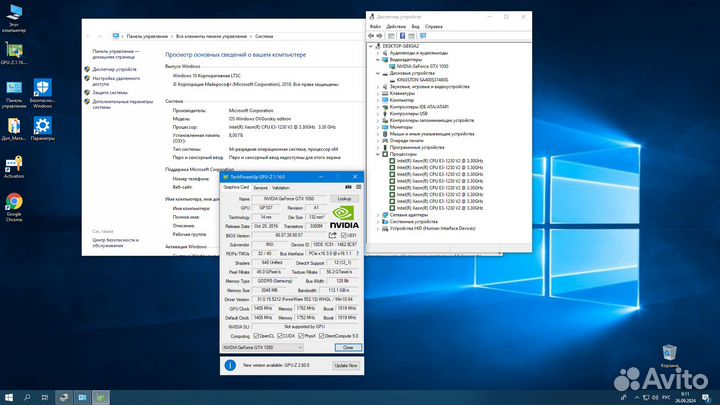Expand the Контроллеры USB node arrow
The height and width of the screenshot is (405, 720).
click(x=378, y=113)
